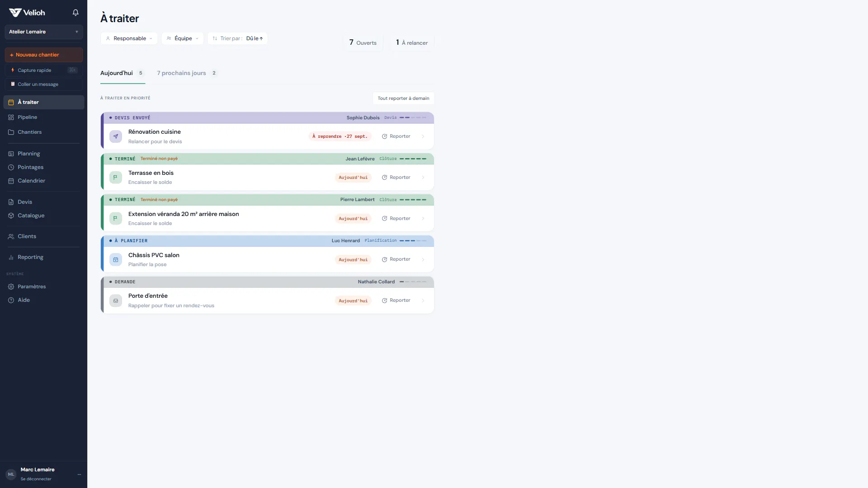Open Châssis PVC salon via its chevron
The width and height of the screenshot is (868, 488).
(x=423, y=259)
